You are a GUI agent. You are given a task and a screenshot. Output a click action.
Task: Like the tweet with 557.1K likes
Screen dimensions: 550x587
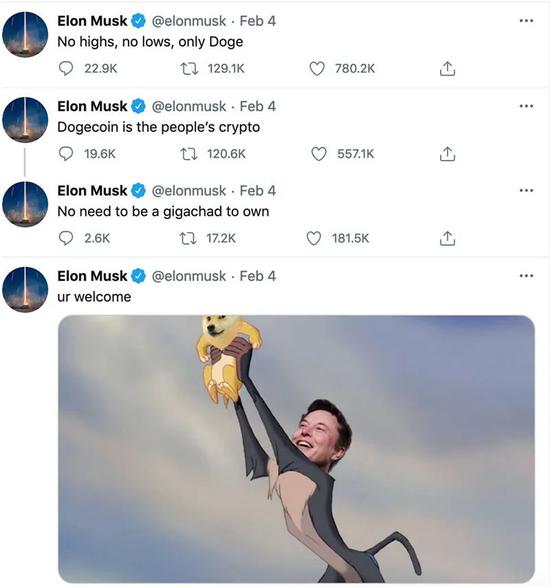click(x=319, y=153)
